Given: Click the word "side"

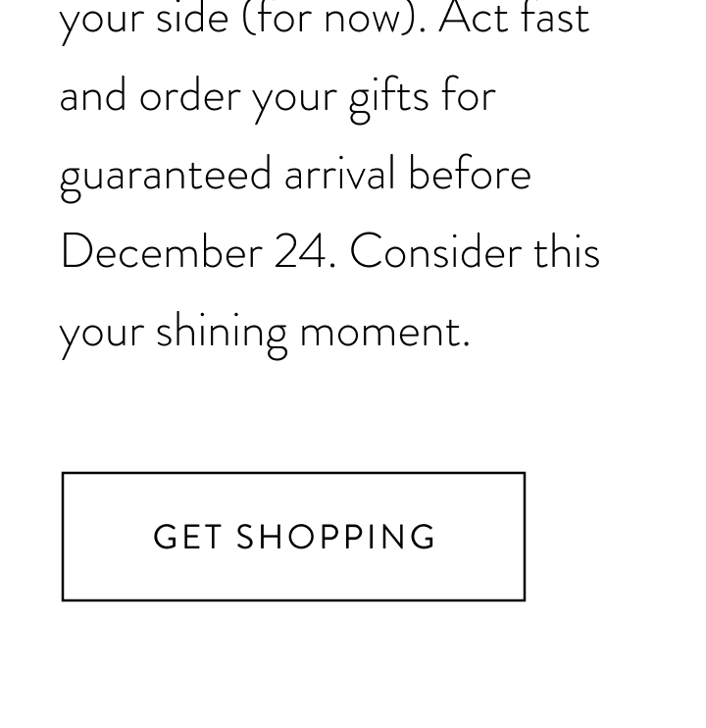Looking at the screenshot, I should pos(192,17).
